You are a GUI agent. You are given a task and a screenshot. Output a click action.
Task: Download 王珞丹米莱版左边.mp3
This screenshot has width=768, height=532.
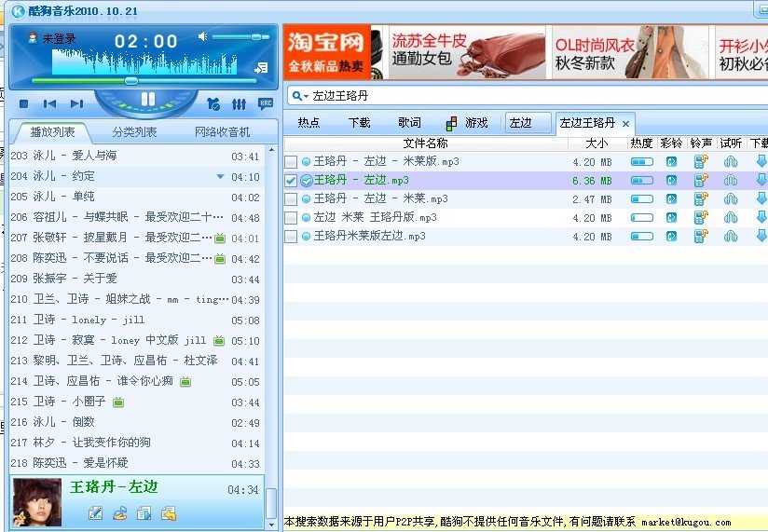click(x=761, y=236)
